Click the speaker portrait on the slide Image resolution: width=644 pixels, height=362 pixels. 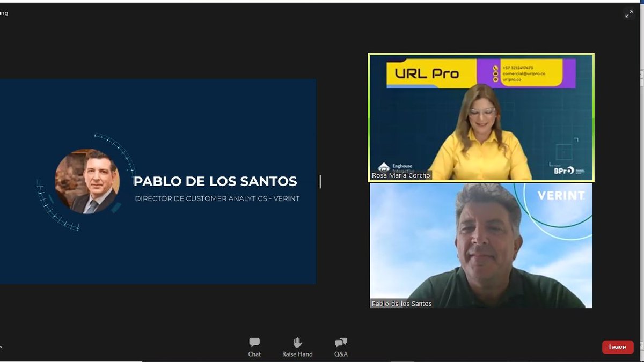[x=87, y=181]
